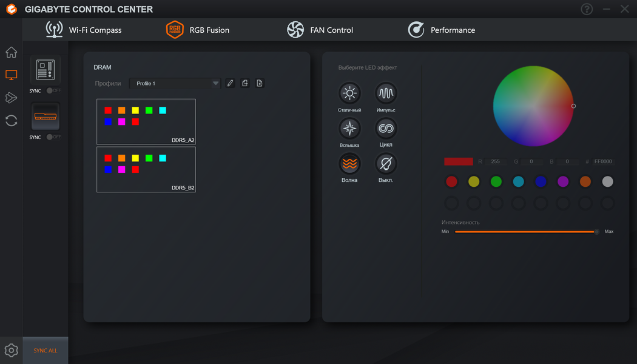Expand the Profile 1 dropdown
The image size is (637, 364).
pyautogui.click(x=175, y=83)
